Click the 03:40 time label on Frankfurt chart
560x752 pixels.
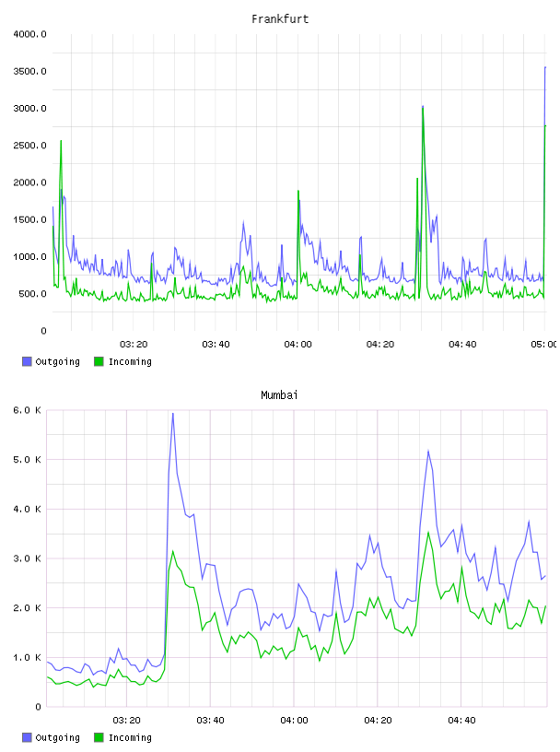216,345
